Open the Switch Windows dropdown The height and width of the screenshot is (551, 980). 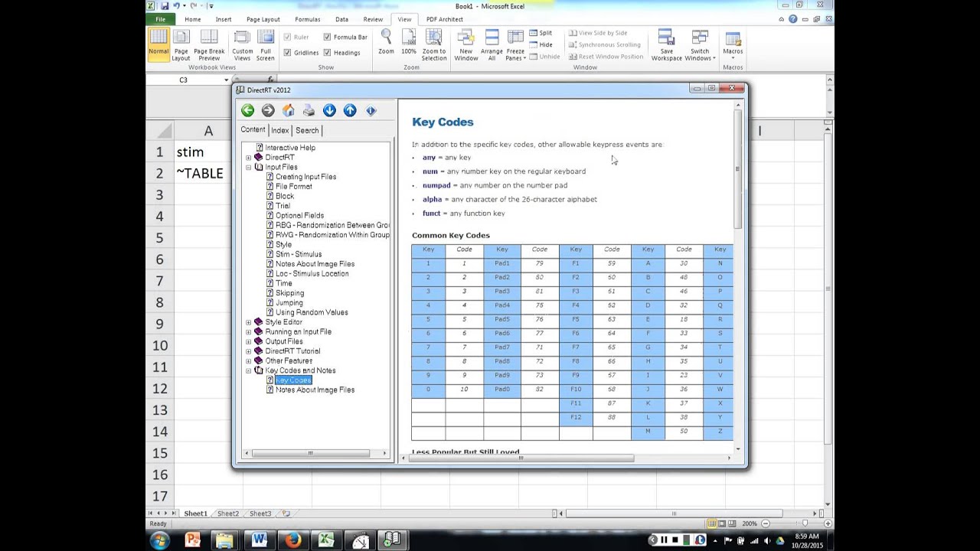(700, 45)
